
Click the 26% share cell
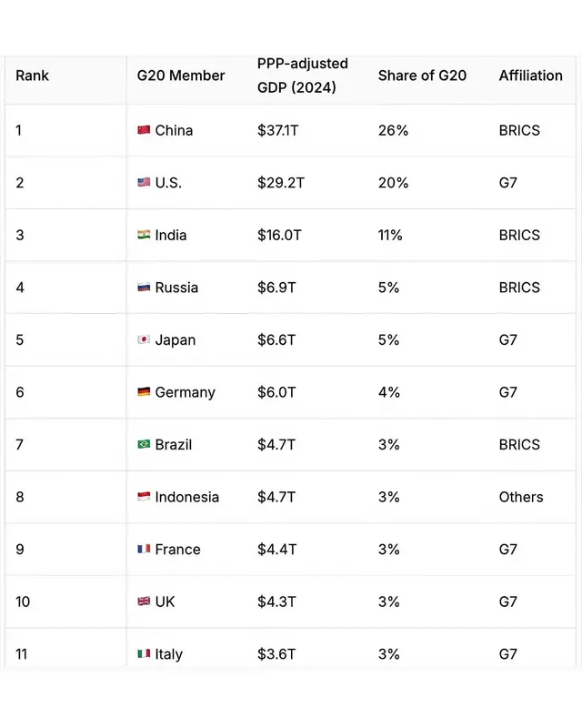[393, 130]
